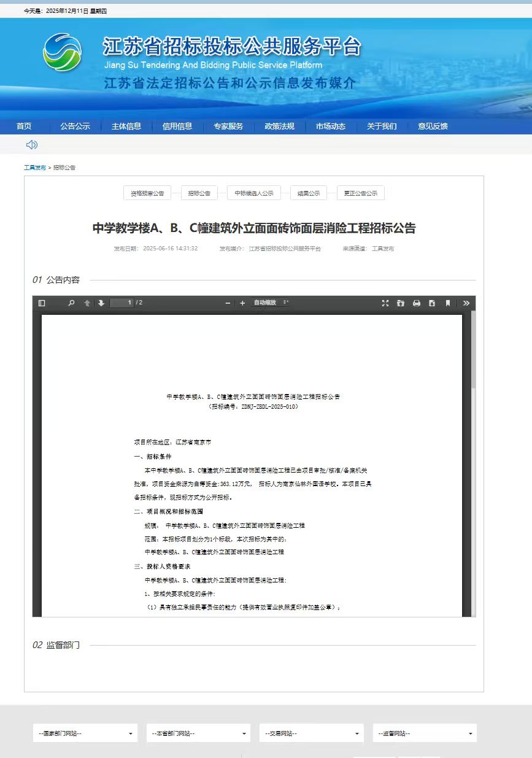This screenshot has width=532, height=758.
Task: Select the 中标候选人公示 step button
Action: [254, 193]
